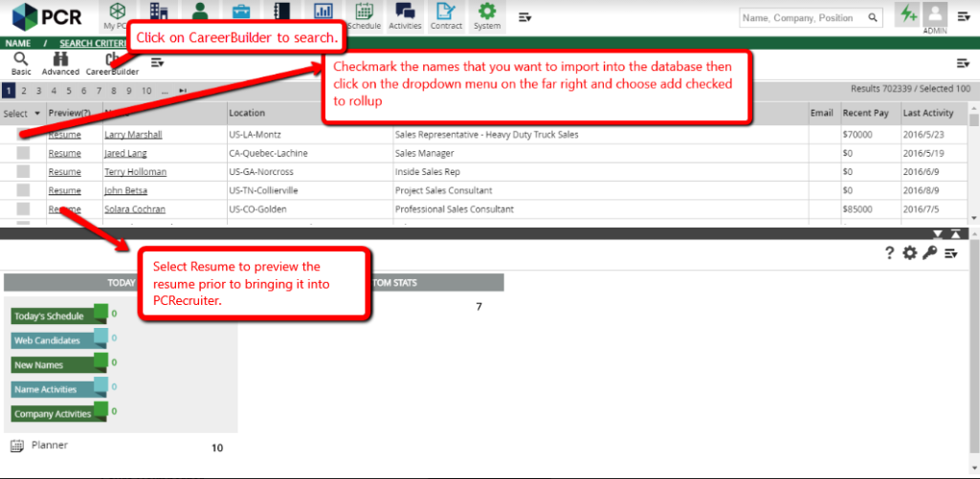The height and width of the screenshot is (479, 980).
Task: Sort by the Recent Pay column header
Action: click(870, 113)
